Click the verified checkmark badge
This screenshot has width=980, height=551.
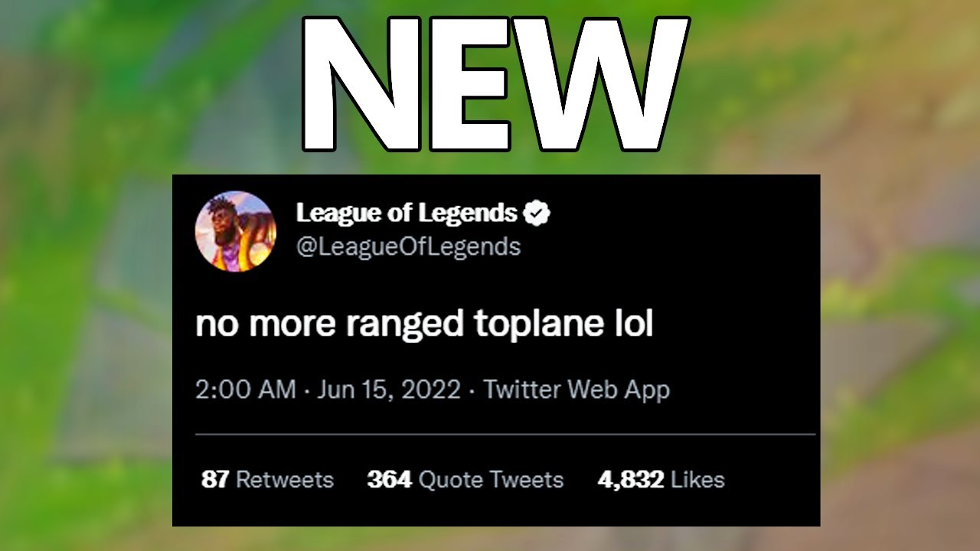(x=537, y=214)
